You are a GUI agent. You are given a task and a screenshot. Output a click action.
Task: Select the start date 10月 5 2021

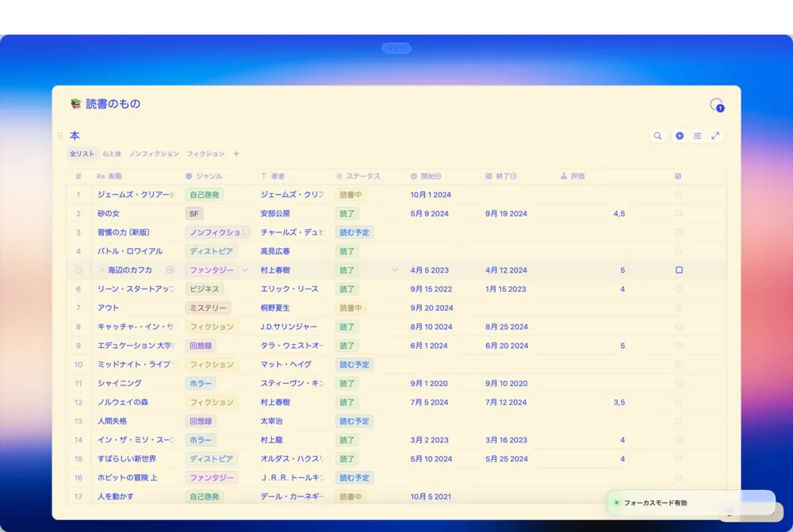tap(431, 496)
